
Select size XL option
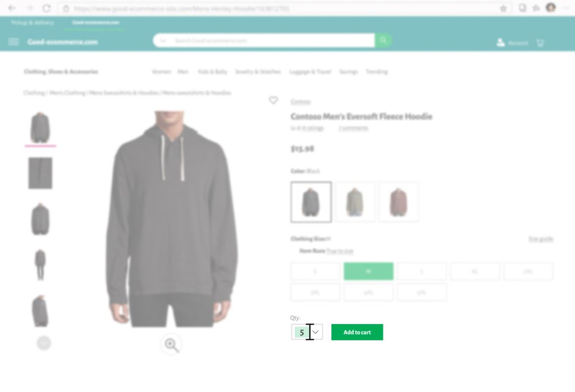[475, 271]
